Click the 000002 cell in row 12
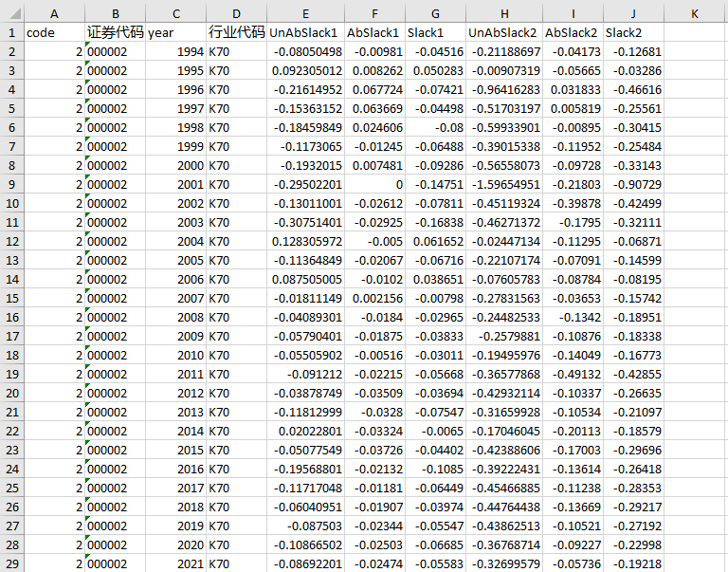Image resolution: width=728 pixels, height=572 pixels. [x=115, y=242]
